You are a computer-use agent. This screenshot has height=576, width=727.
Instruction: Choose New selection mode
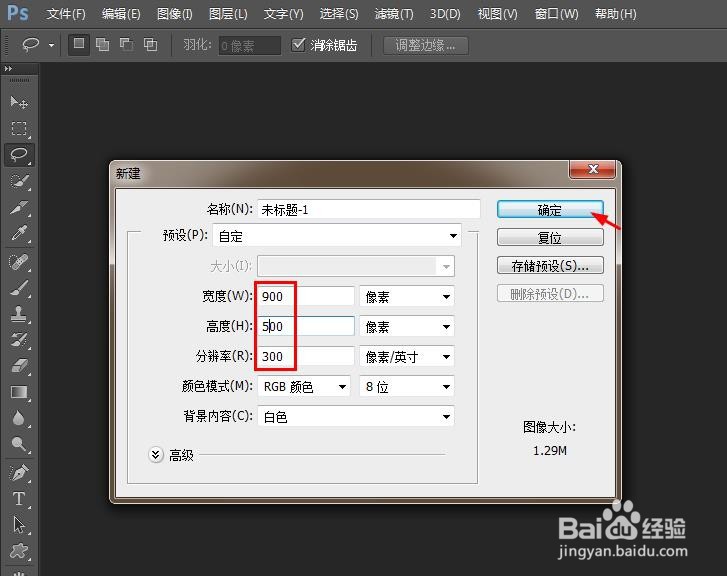[x=79, y=45]
